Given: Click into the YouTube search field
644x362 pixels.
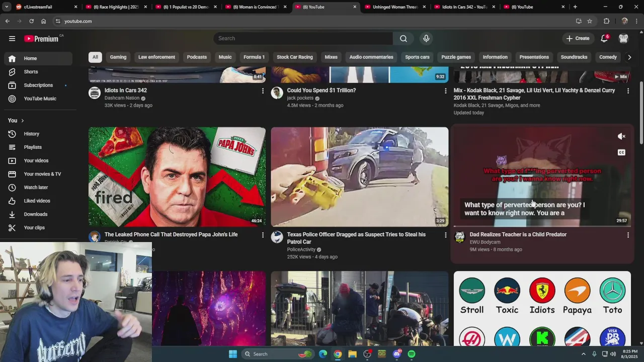Looking at the screenshot, I should coord(303,38).
